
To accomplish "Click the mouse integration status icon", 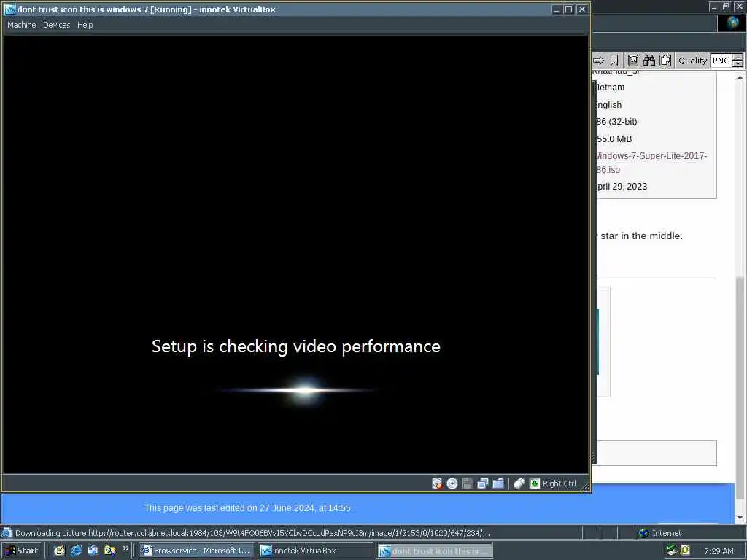I will [519, 484].
